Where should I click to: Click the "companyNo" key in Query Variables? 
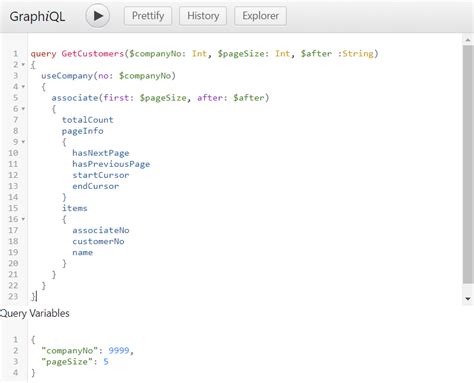coord(69,351)
